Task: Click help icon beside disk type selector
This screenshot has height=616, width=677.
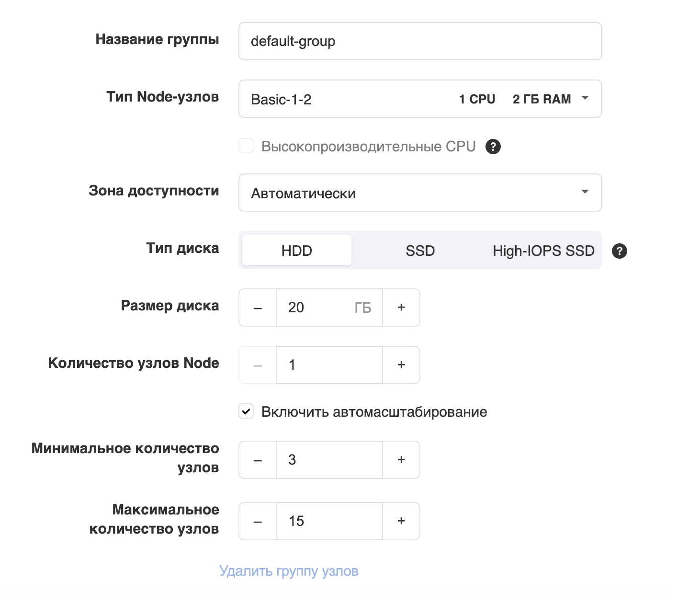Action: coord(620,251)
